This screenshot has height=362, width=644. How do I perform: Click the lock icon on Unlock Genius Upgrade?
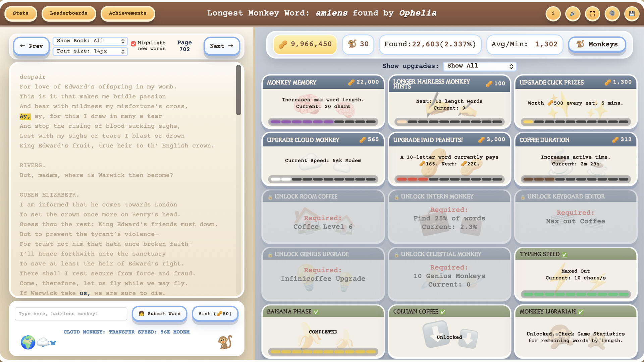coord(270,255)
